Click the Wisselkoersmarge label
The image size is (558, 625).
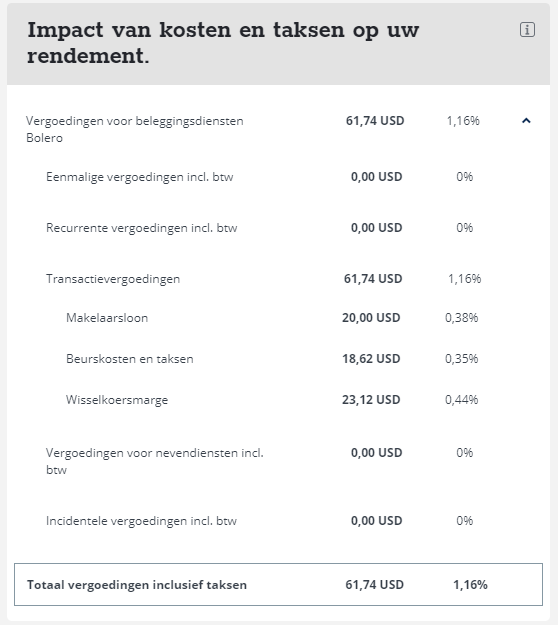click(x=117, y=400)
